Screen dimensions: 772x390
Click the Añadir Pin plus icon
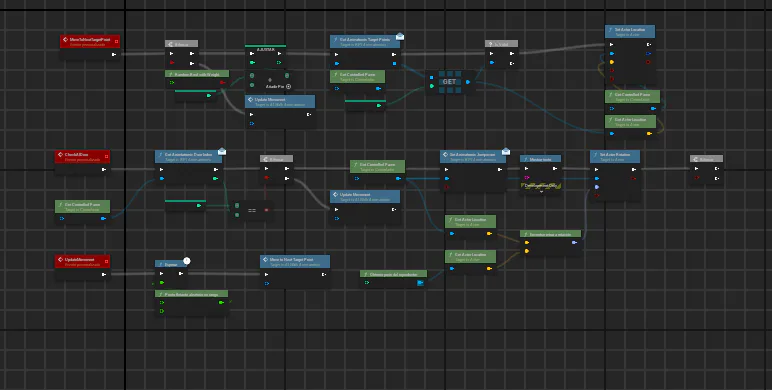[289, 87]
